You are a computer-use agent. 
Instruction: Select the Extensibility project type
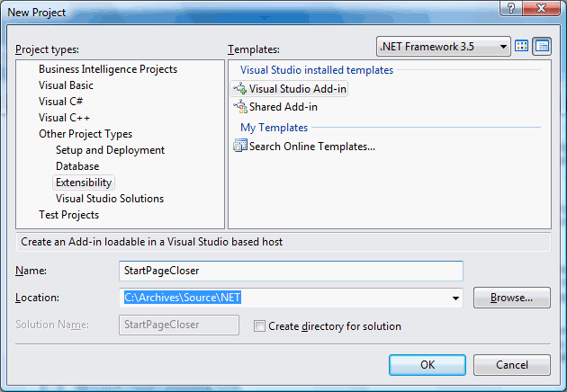[x=84, y=183]
